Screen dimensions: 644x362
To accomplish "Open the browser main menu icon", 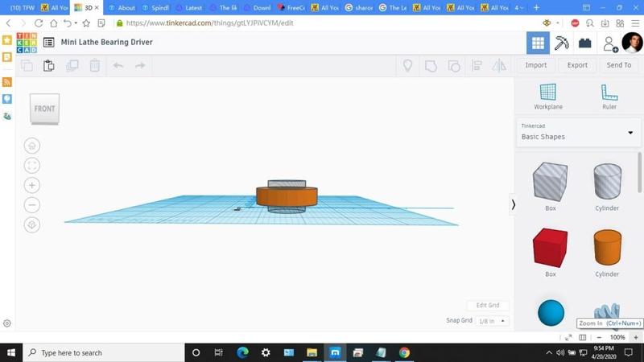I will click(x=635, y=23).
